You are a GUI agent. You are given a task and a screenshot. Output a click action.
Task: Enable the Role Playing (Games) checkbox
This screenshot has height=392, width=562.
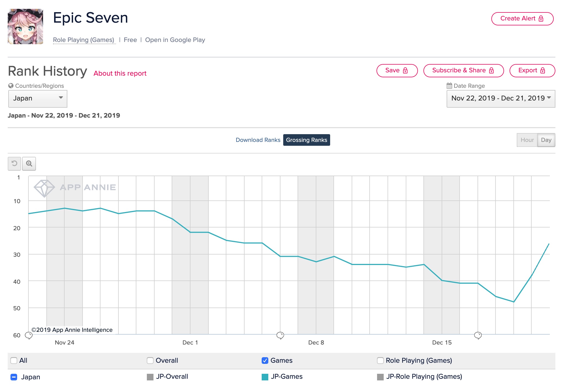(380, 361)
